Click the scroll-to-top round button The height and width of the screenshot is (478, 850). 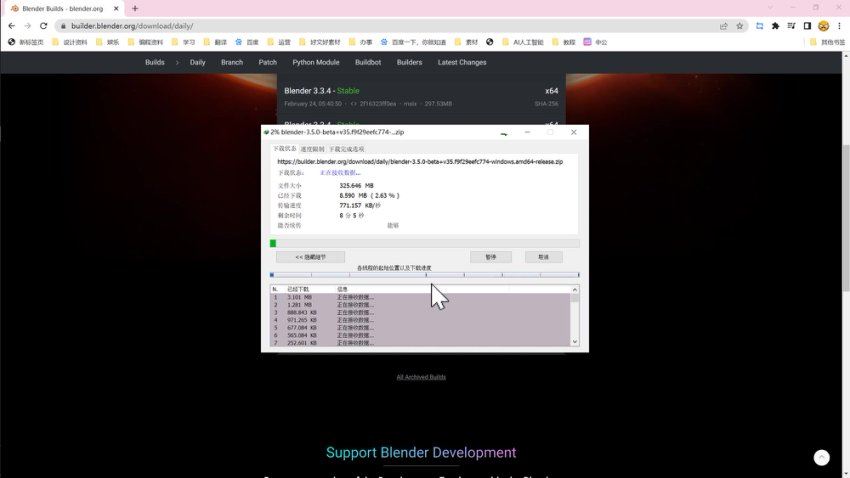tap(822, 457)
